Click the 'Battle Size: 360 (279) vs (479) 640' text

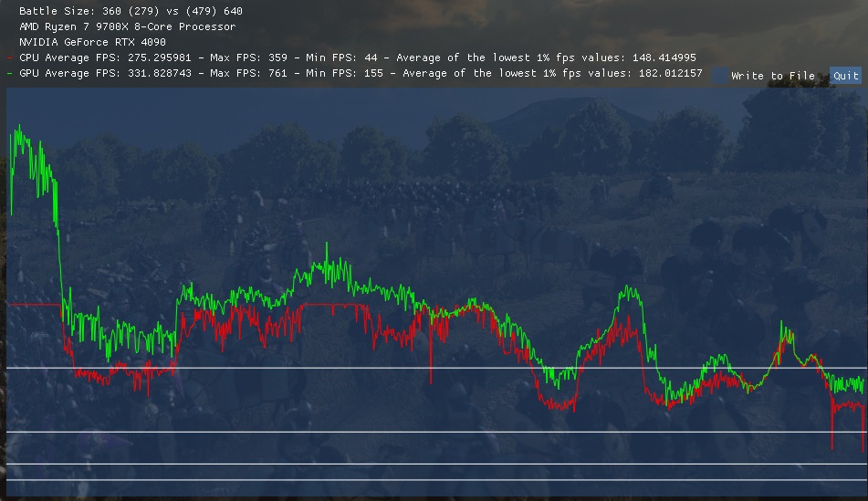[x=131, y=11]
